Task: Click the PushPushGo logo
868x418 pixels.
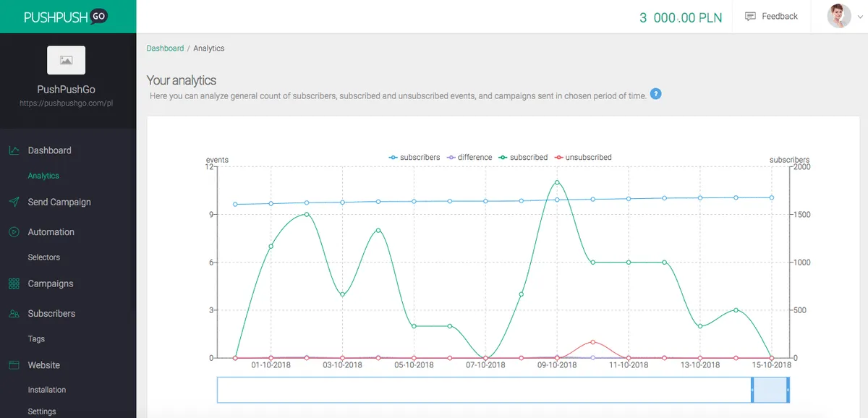Action: click(x=66, y=17)
